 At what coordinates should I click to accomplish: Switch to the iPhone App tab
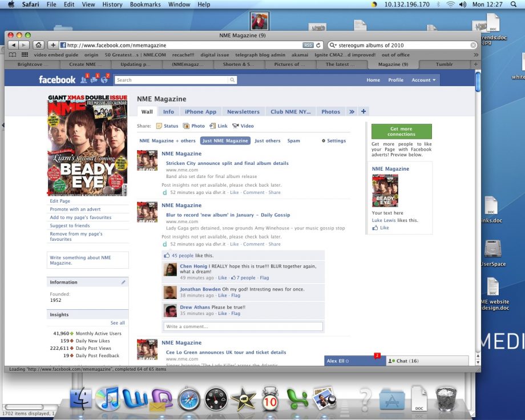[x=200, y=111]
